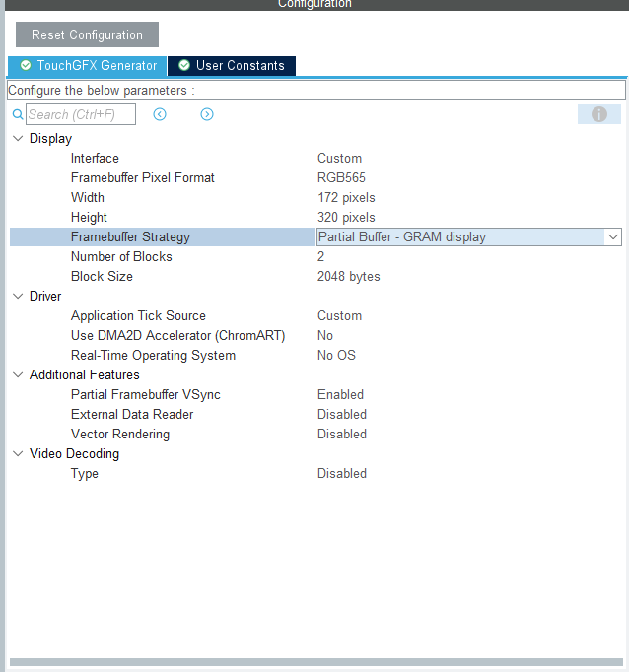Click the Display section heading
The height and width of the screenshot is (672, 629).
(x=50, y=138)
